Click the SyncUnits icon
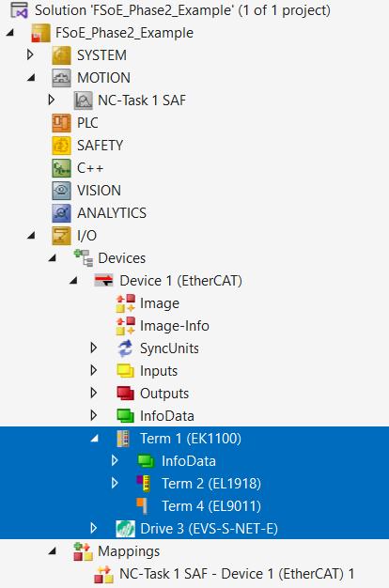 pos(125,348)
